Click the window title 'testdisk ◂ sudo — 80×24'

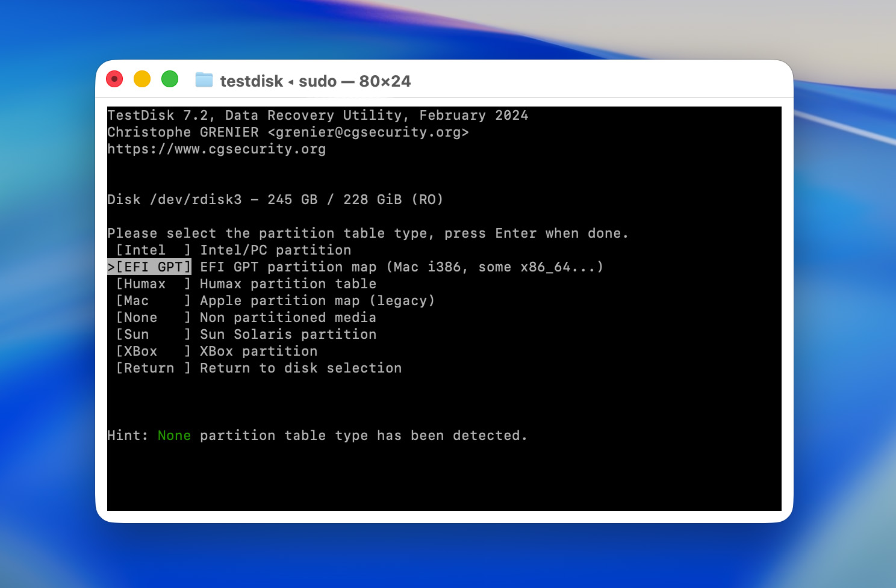pyautogui.click(x=316, y=81)
